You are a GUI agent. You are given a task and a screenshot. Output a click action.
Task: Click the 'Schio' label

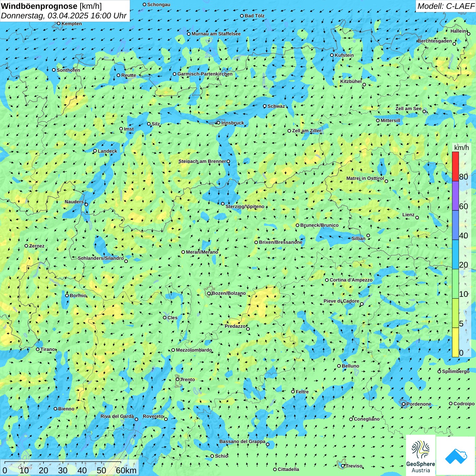(x=221, y=456)
